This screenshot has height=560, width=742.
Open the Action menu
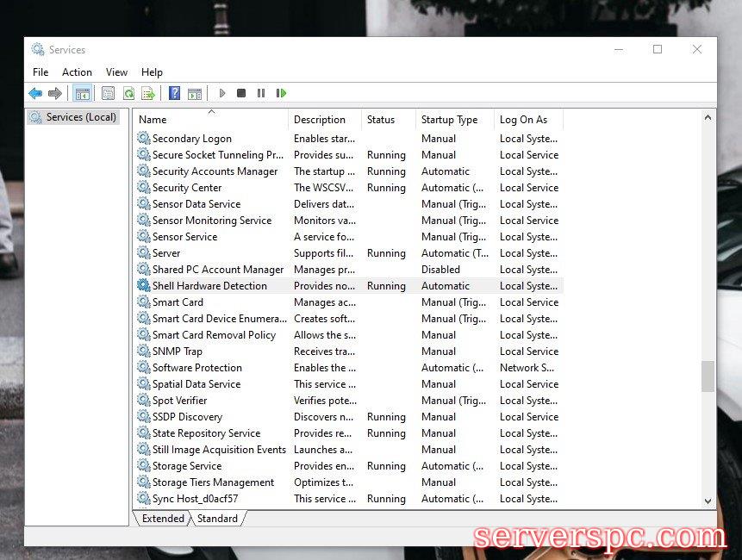pyautogui.click(x=77, y=72)
